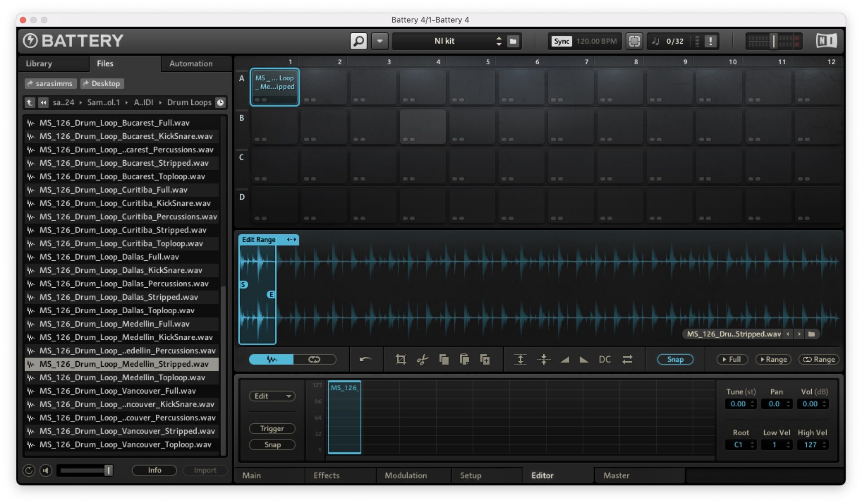Select MS_126_Drum_Loop_Curitiba_Toploop.wav file

click(121, 243)
